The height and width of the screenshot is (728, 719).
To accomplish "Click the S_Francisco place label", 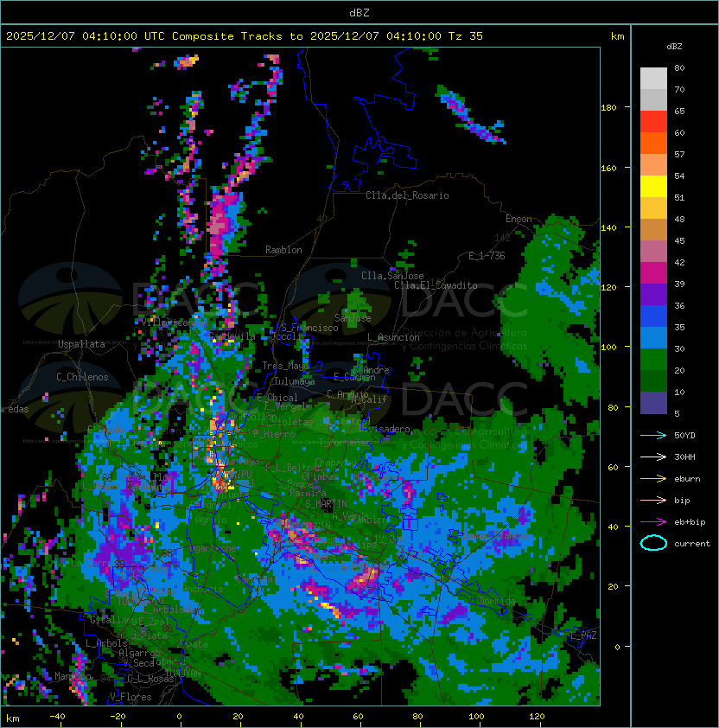I will (309, 328).
